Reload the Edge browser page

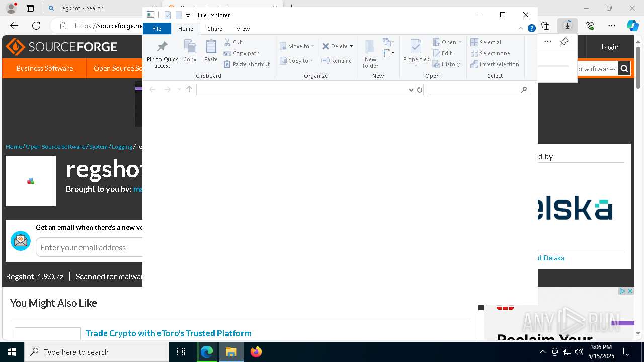tap(36, 26)
